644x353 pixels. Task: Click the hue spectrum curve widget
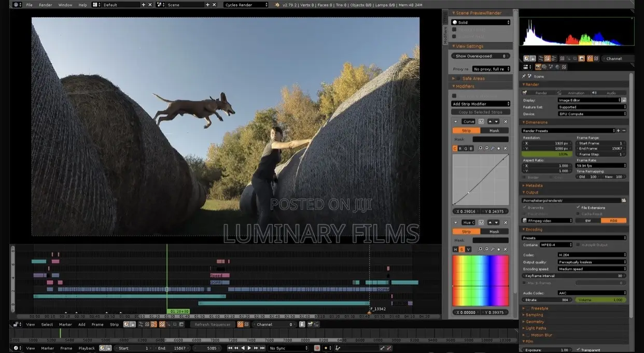(x=481, y=280)
